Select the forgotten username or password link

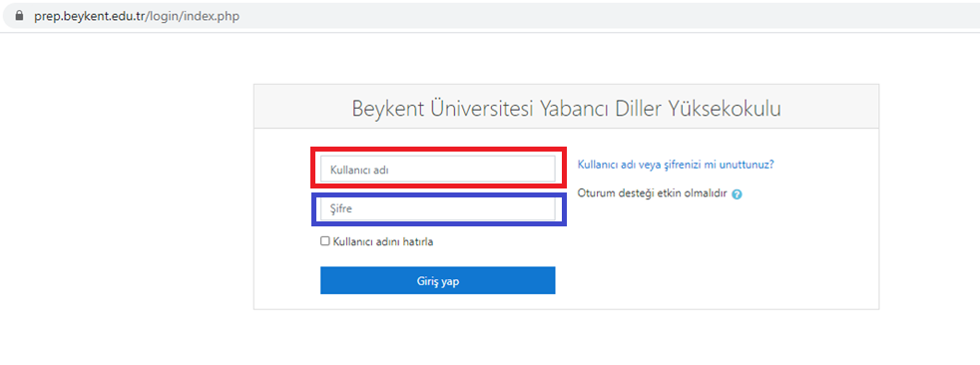point(677,165)
